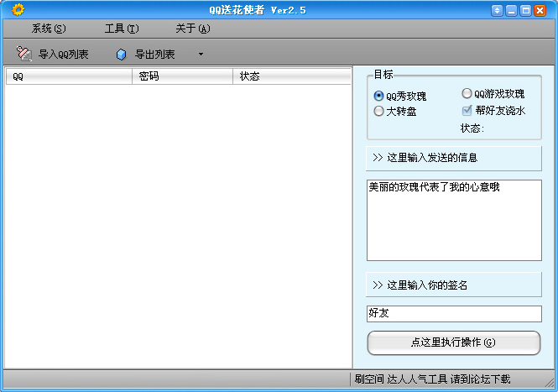Sort by the 状态 column header
558x392 pixels.
point(292,76)
